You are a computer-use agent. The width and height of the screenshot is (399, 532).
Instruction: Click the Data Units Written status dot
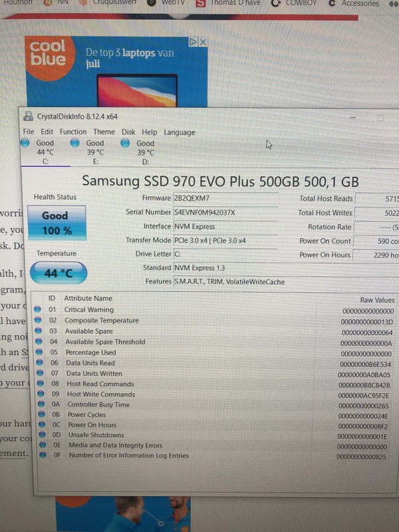(40, 373)
